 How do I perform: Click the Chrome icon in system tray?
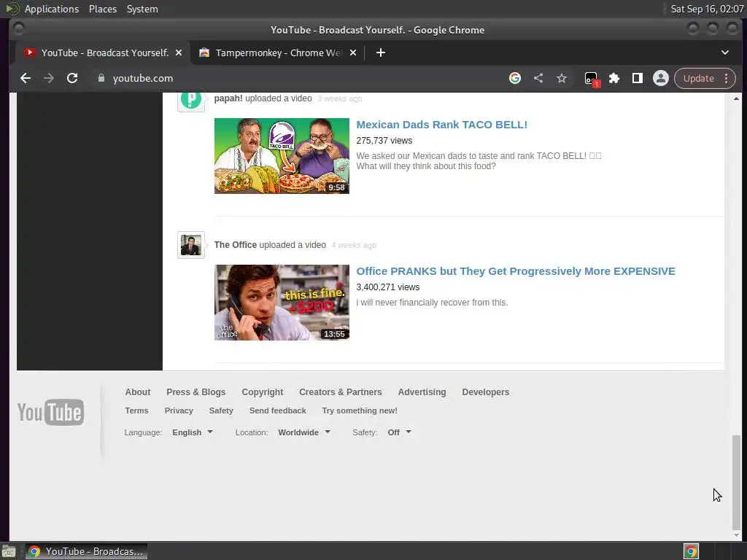[x=691, y=551]
